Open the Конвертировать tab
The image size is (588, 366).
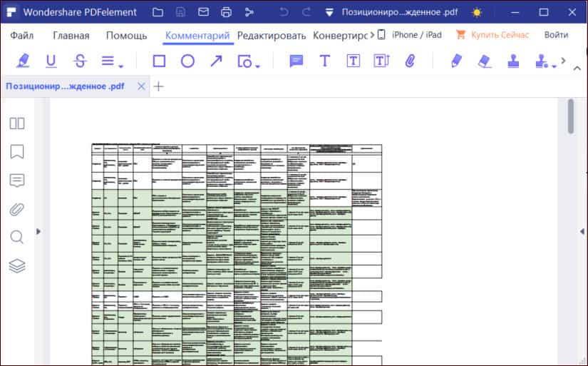[x=340, y=36]
